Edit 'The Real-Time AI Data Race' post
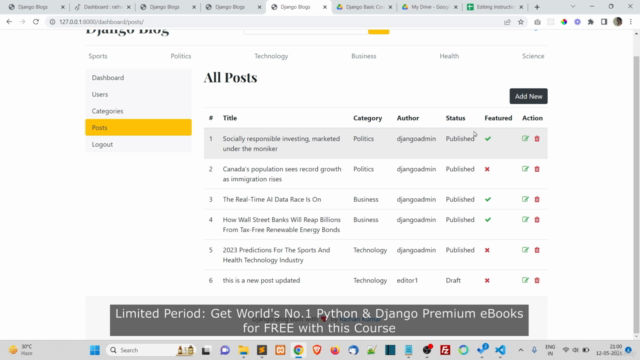Image resolution: width=640 pixels, height=360 pixels. pyautogui.click(x=525, y=199)
